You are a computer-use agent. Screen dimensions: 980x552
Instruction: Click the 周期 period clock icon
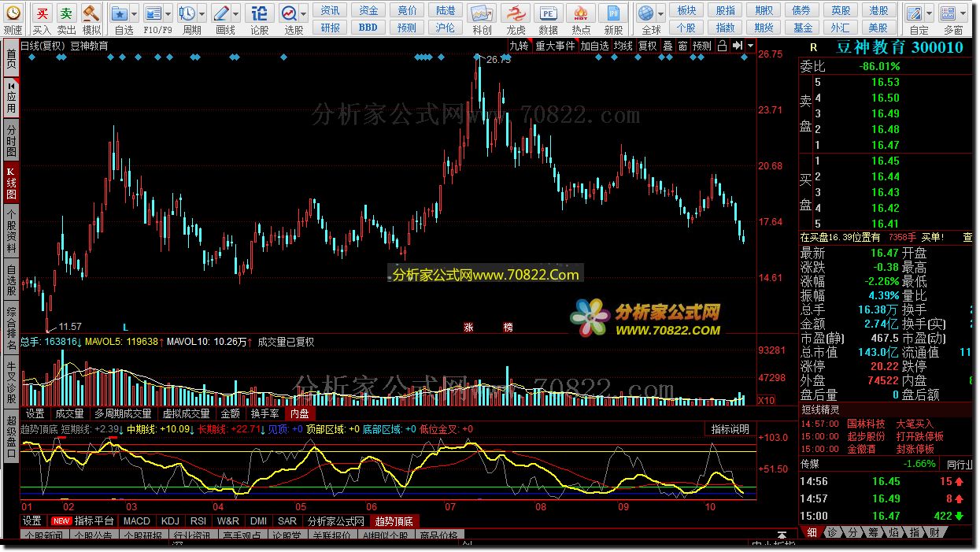(x=187, y=13)
